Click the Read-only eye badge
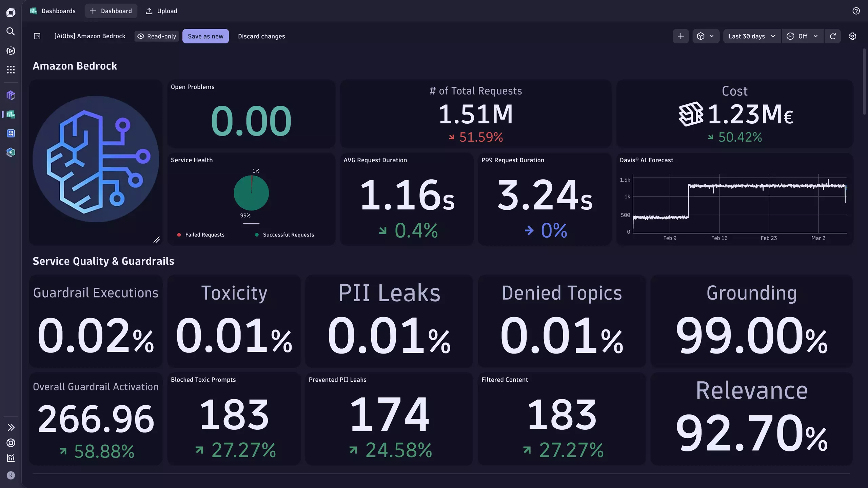The height and width of the screenshot is (488, 868). click(157, 36)
